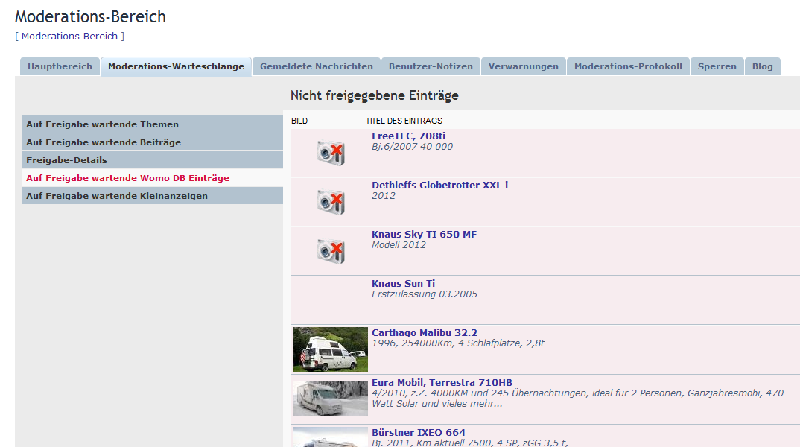Switch to the Sperren tab
Screen dimensions: 800x447
[717, 66]
